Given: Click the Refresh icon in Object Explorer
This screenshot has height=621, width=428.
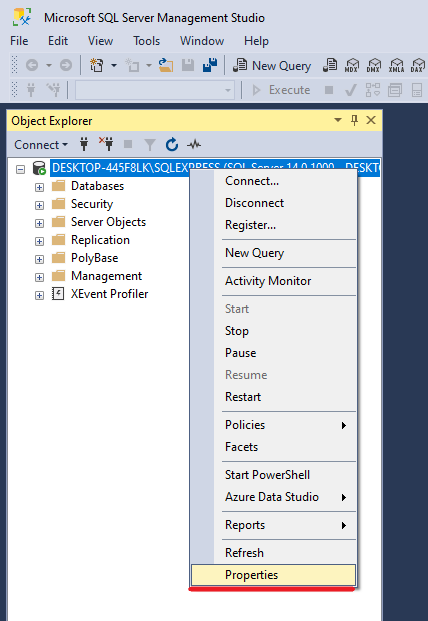Looking at the screenshot, I should [172, 145].
